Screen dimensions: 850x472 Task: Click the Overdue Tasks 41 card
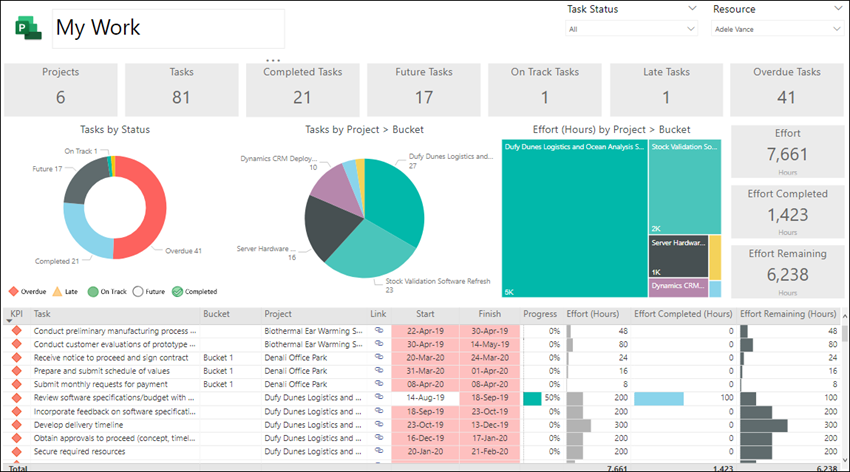787,90
